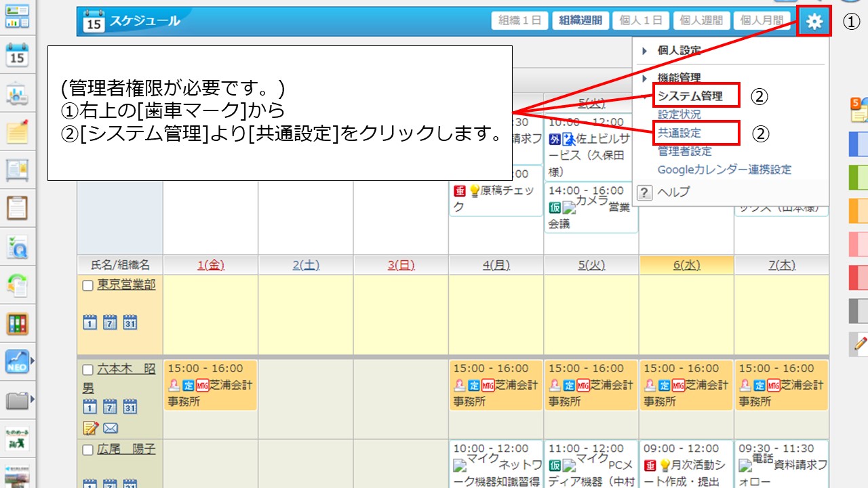The height and width of the screenshot is (488, 868).
Task: Click 1-day calendar icon for 東京営業部
Action: 90,323
